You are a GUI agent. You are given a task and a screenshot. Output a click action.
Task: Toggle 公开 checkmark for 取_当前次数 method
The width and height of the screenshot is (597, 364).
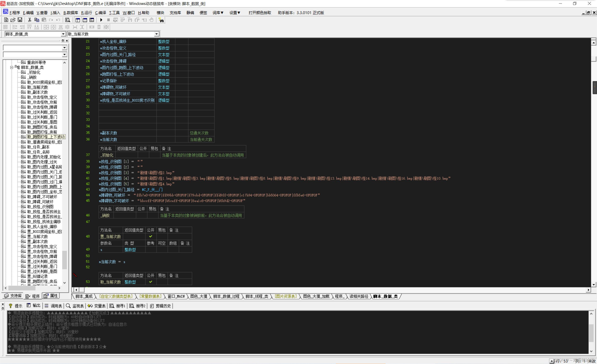150,282
